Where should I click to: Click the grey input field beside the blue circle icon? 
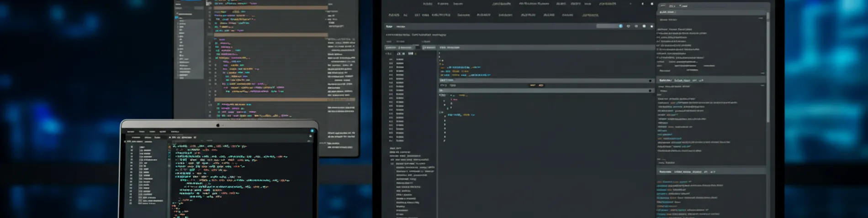point(607,26)
